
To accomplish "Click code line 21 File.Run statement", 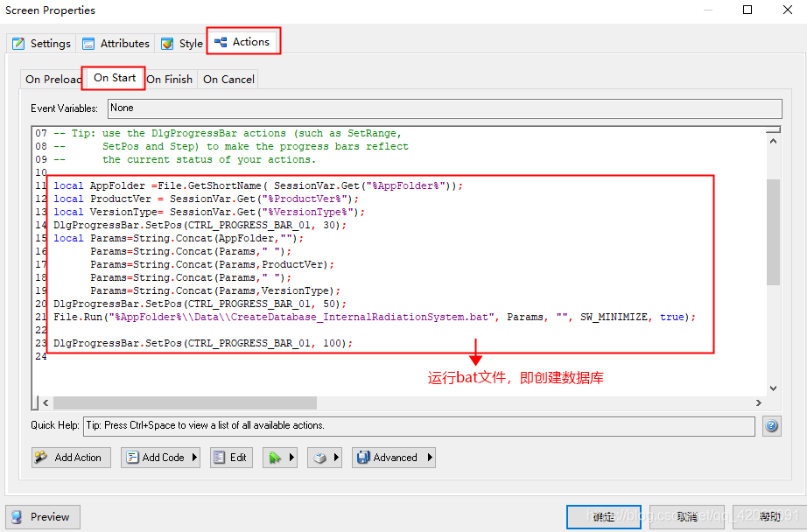I will click(375, 317).
